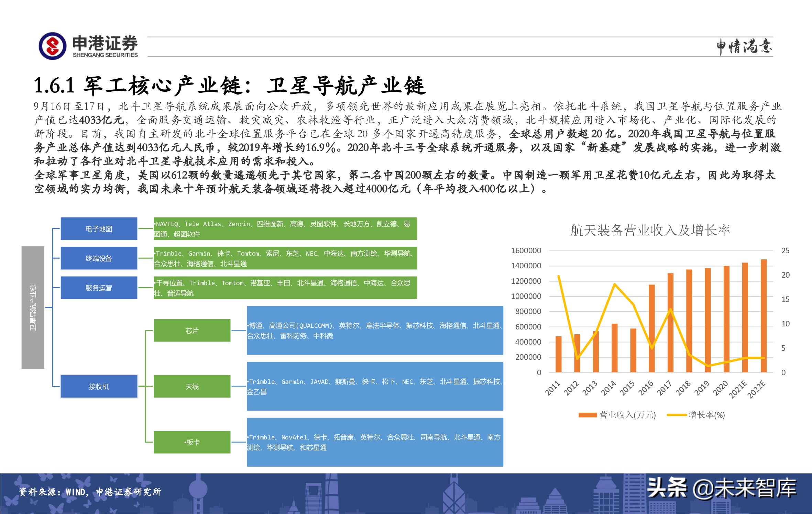Select the 服务运营 blue box
The height and width of the screenshot is (514, 812).
tap(99, 288)
